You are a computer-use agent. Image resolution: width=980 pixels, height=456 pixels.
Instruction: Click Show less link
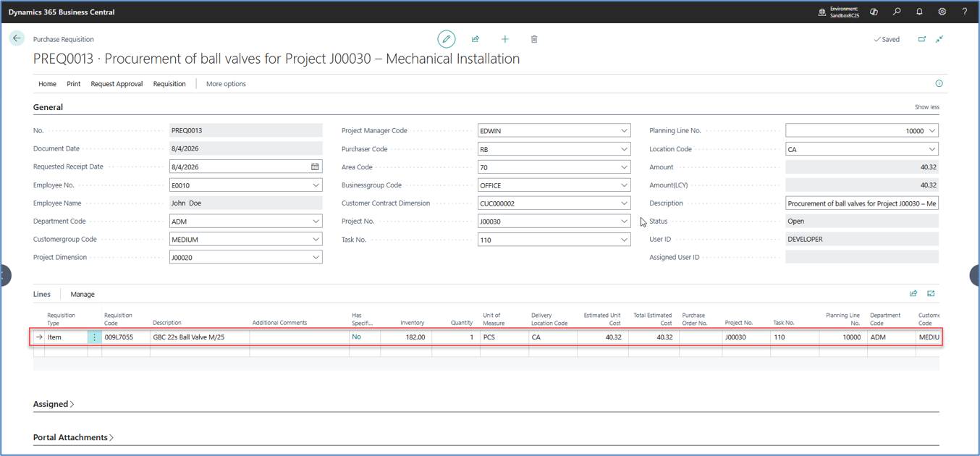pos(927,107)
